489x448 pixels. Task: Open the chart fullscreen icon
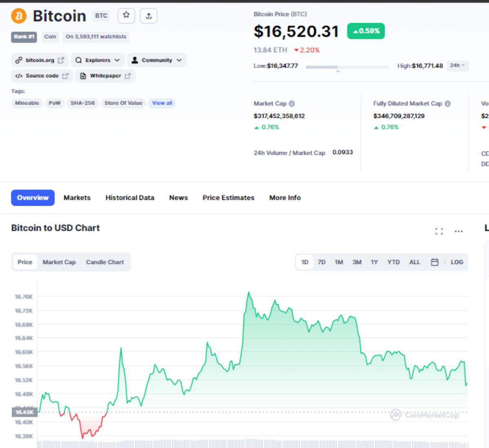tap(439, 232)
